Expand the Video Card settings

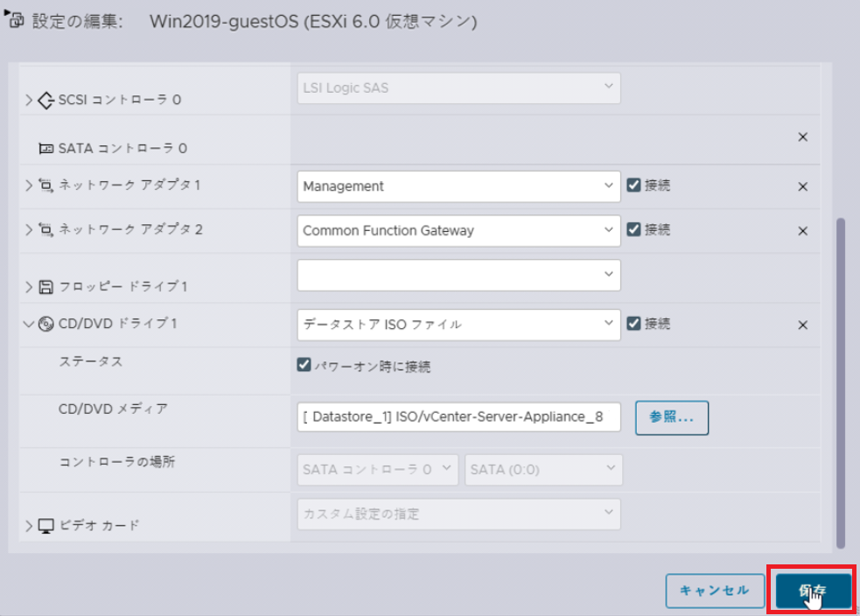[30, 525]
